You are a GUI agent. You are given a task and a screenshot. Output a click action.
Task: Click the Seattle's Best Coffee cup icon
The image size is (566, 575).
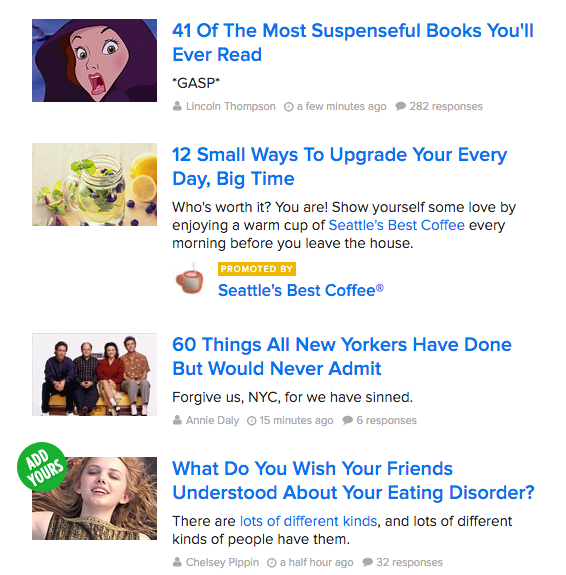pos(189,281)
